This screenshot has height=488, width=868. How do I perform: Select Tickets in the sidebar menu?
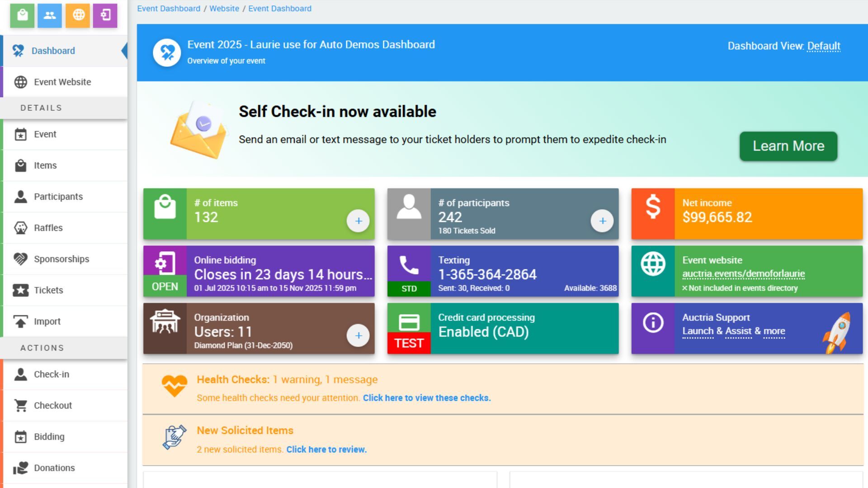pos(48,290)
